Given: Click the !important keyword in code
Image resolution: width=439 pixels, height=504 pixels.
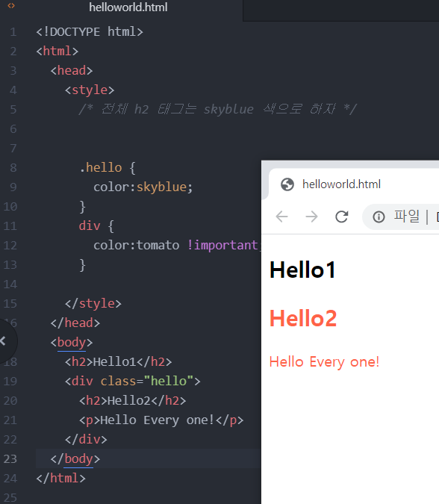Looking at the screenshot, I should pos(222,245).
